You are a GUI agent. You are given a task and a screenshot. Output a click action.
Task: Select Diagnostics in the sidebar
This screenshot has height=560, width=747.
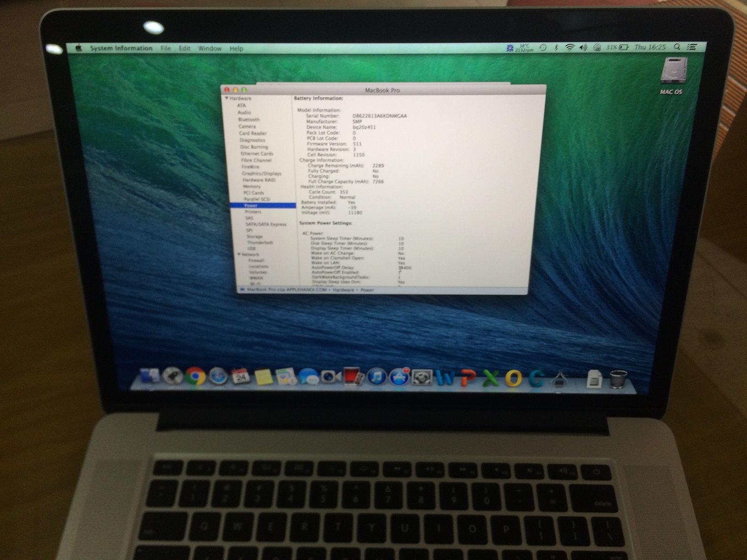(x=252, y=140)
